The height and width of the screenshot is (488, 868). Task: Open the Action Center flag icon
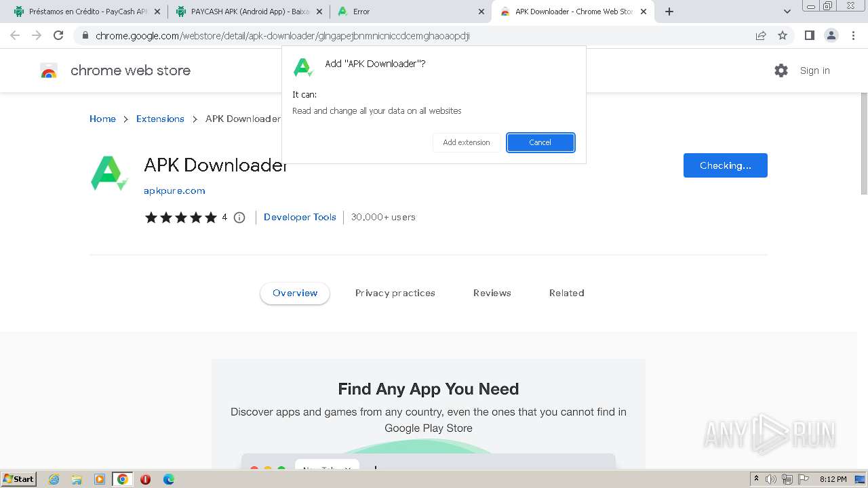(x=803, y=479)
